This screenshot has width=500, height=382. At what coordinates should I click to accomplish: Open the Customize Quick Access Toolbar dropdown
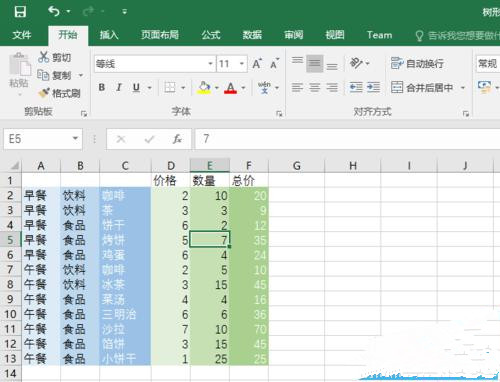(x=124, y=12)
